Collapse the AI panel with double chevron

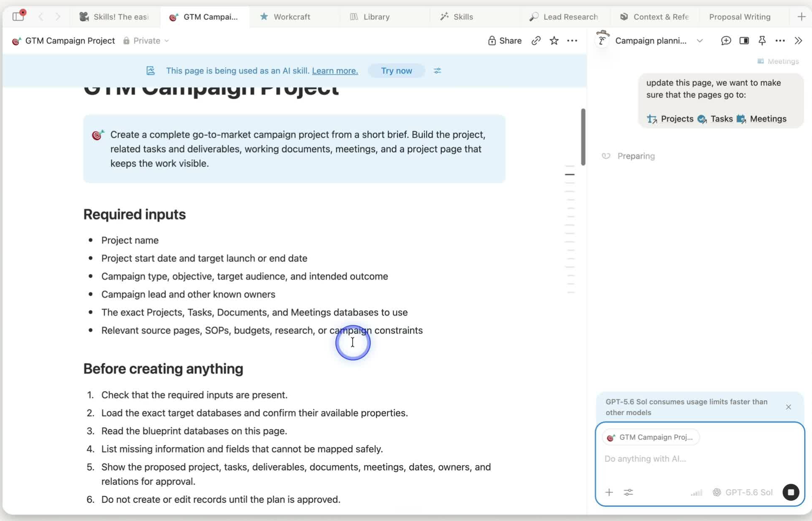click(x=798, y=41)
